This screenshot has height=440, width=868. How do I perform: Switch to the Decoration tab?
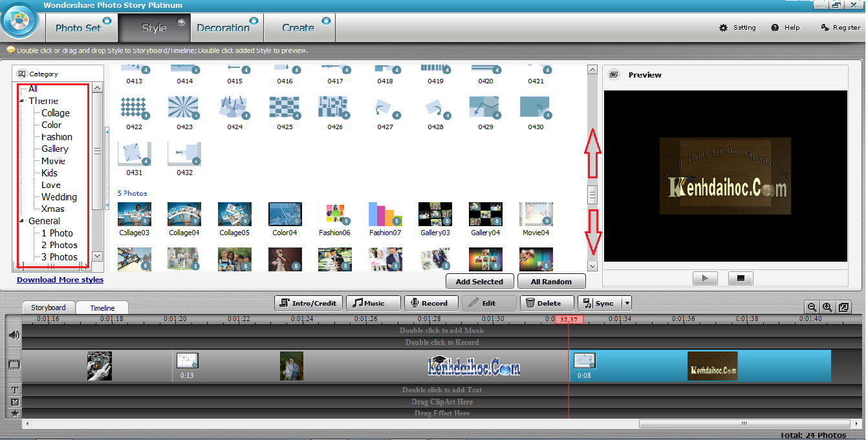click(227, 28)
